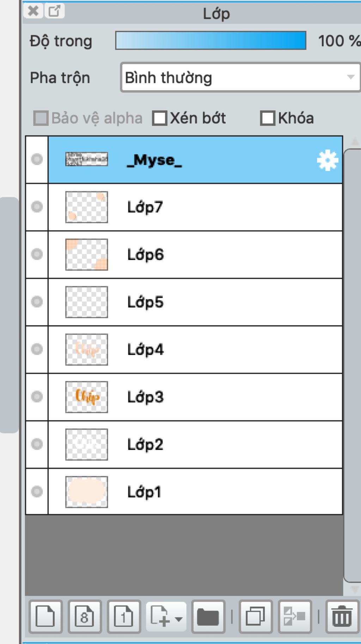
Task: Toggle visibility of Lớp7 layer
Action: click(x=37, y=207)
